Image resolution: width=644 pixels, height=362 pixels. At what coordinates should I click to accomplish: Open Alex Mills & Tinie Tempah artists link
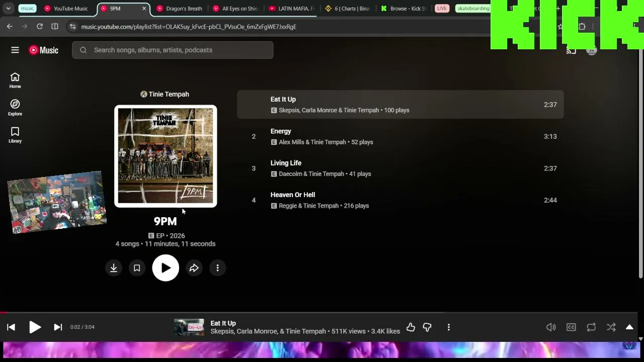(x=312, y=142)
